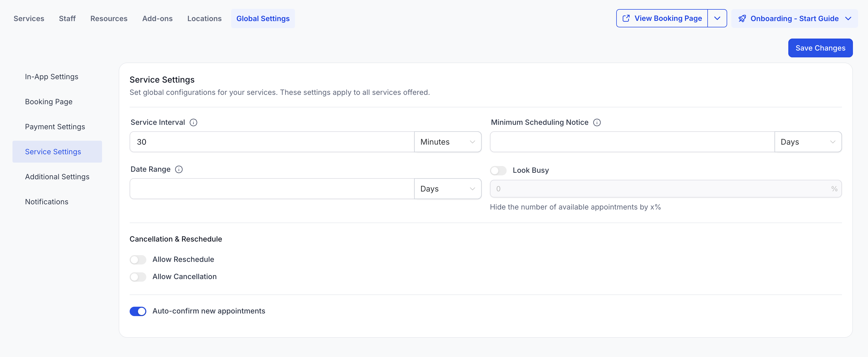
Task: Open the Service Interval Minutes unit dropdown
Action: point(448,142)
